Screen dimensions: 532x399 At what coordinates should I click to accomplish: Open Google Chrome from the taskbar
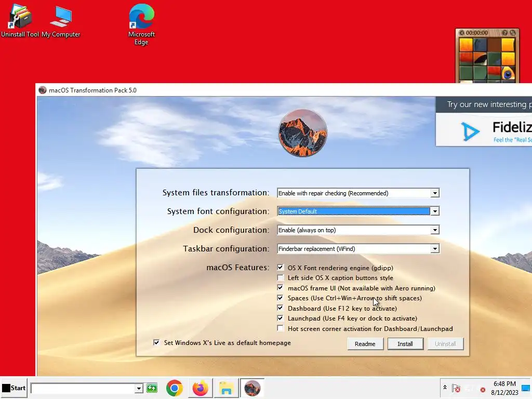(175, 388)
